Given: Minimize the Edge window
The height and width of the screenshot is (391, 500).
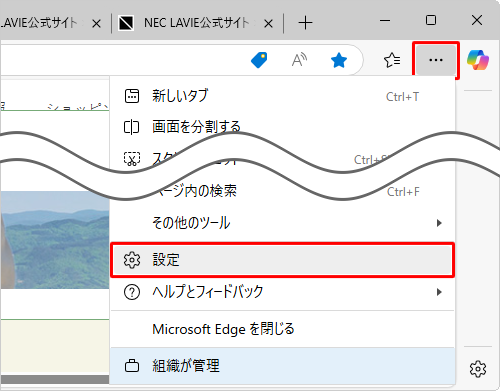Looking at the screenshot, I should (x=385, y=21).
